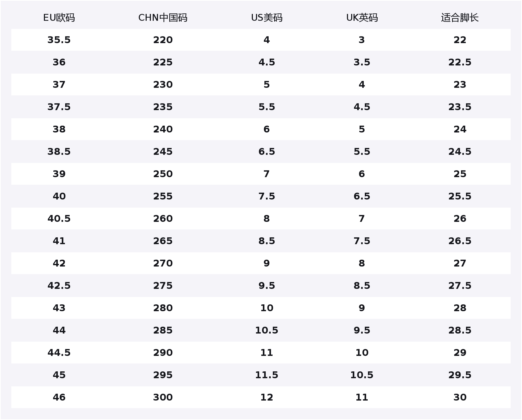Select EU size 40.5 cell
Screen dimensions: 522x420
coord(59,219)
